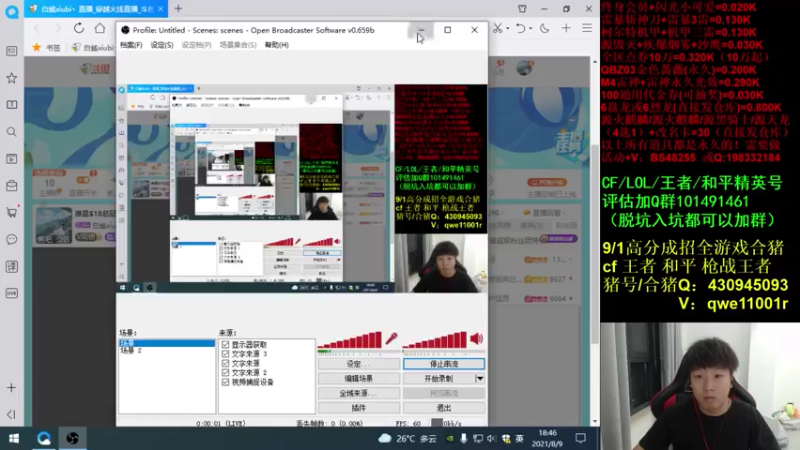Click the 停止串流 button
Screen dimensions: 800x450
(x=444, y=364)
